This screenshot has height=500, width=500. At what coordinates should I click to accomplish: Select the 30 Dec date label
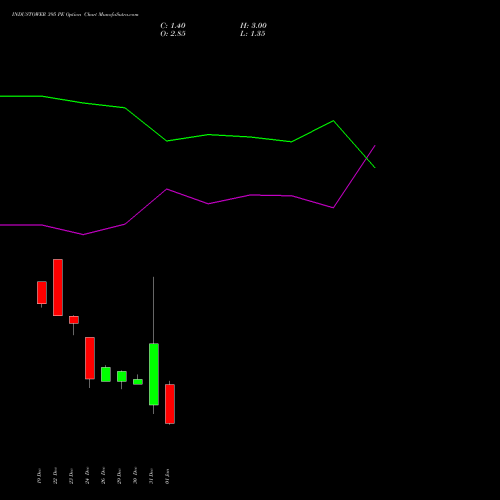(135, 476)
